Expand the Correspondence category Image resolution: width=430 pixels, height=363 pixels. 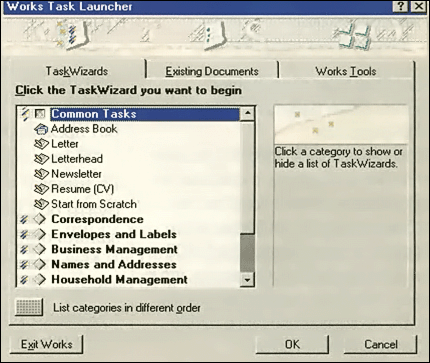coord(97,219)
